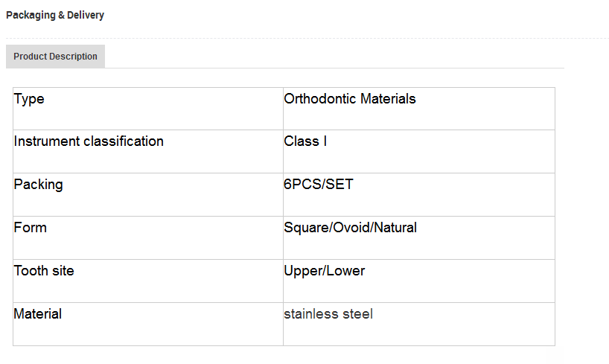
Task: Open the Product Description tab
Action: [55, 57]
